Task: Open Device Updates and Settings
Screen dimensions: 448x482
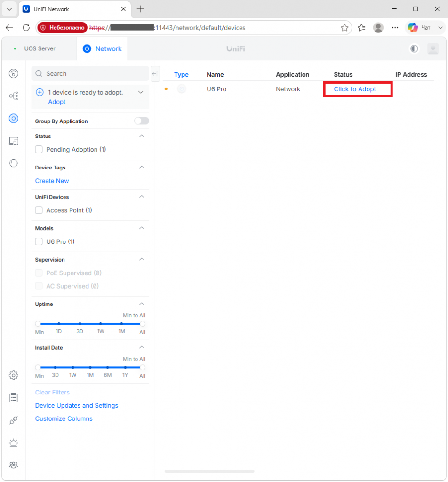Action: pyautogui.click(x=77, y=405)
